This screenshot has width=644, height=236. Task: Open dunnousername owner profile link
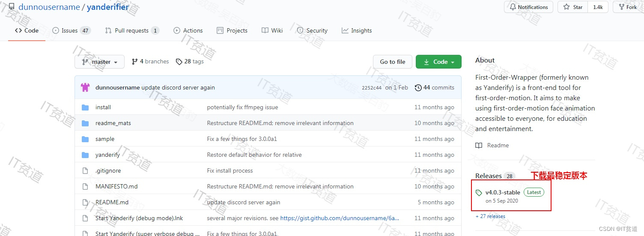click(49, 7)
